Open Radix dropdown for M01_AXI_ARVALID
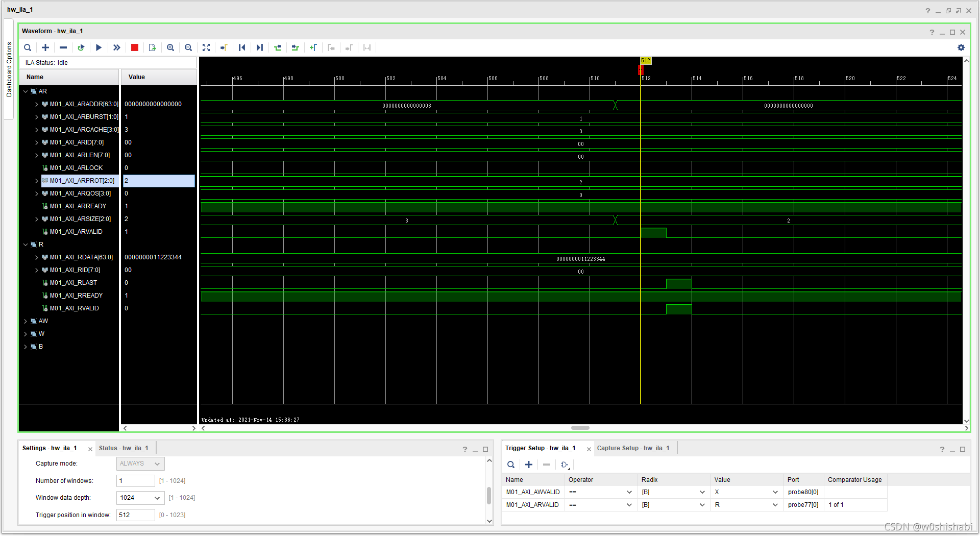The image size is (980, 536). [702, 505]
